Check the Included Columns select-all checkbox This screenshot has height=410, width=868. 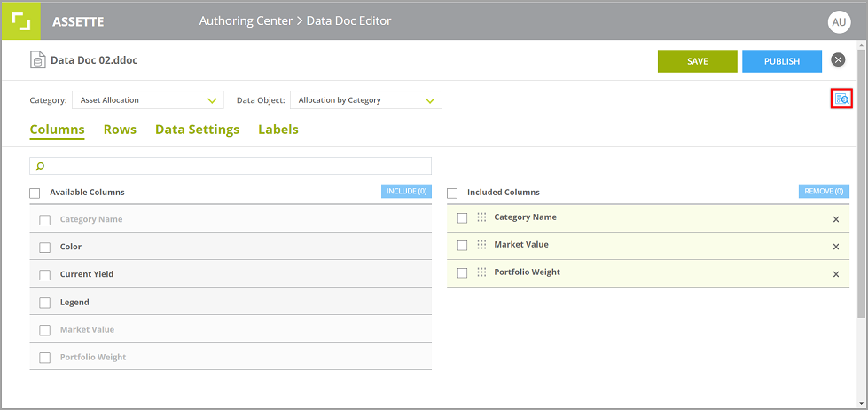point(452,193)
